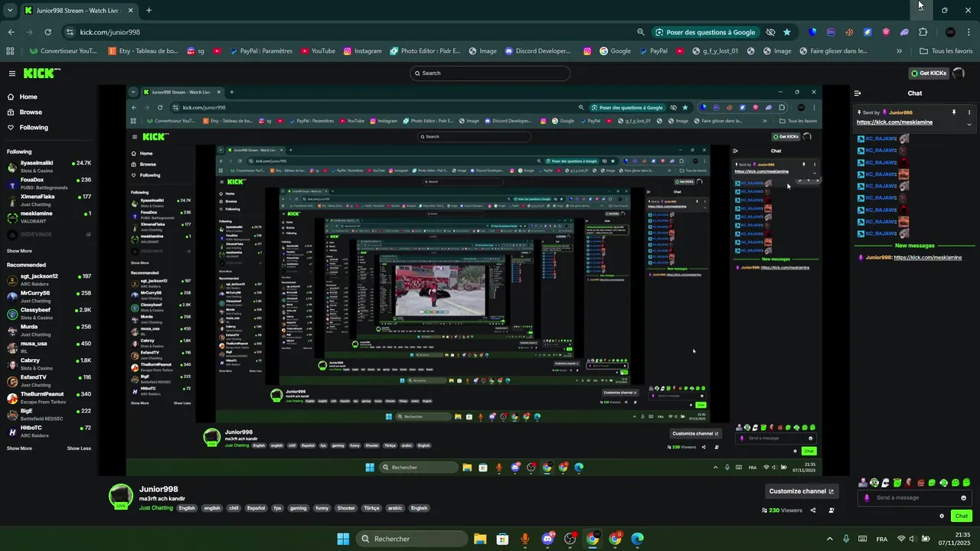
Task: Open Chrome tab search dropdown
Action: [x=9, y=11]
